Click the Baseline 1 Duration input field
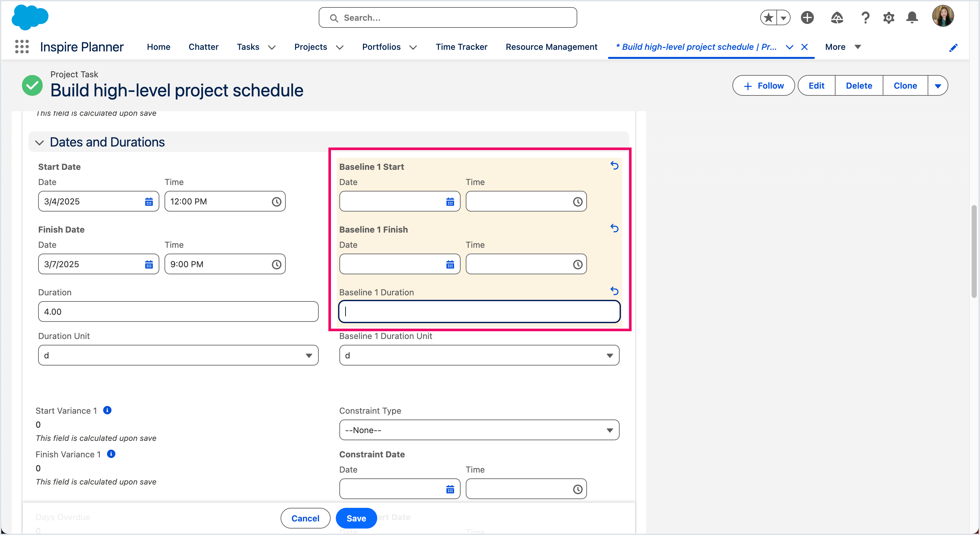The width and height of the screenshot is (980, 535). point(479,311)
